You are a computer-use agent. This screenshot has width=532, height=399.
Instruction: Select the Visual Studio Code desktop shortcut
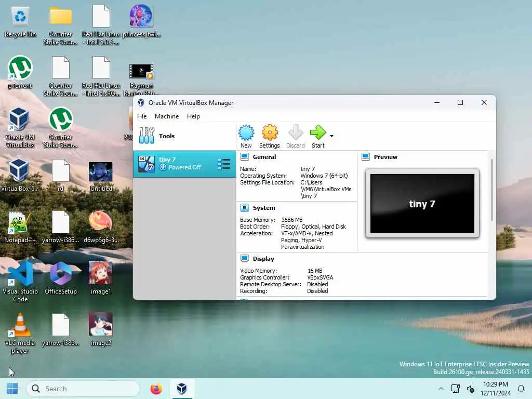[20, 282]
